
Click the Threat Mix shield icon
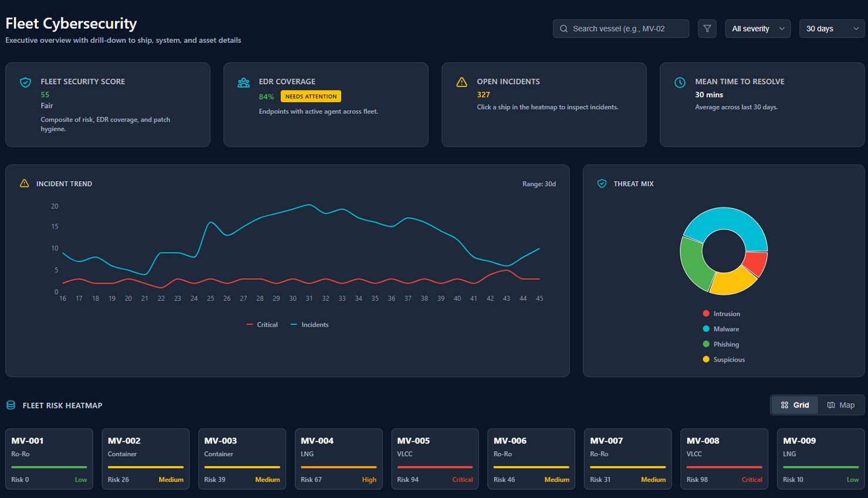(x=602, y=184)
